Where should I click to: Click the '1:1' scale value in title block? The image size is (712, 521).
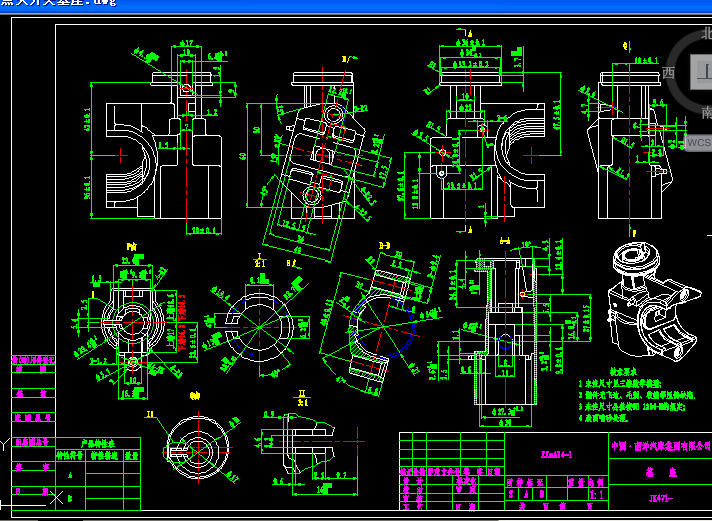point(596,495)
